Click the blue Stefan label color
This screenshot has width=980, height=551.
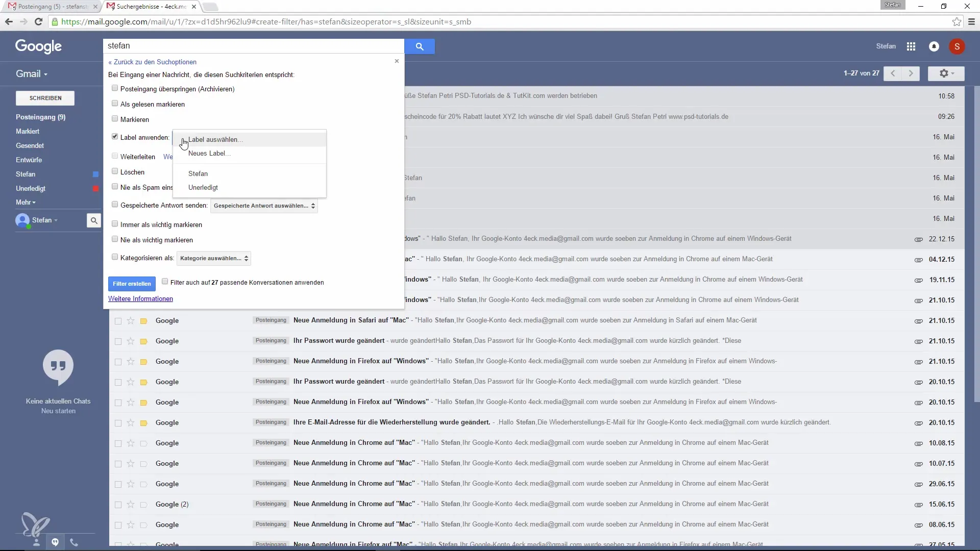pyautogui.click(x=95, y=174)
